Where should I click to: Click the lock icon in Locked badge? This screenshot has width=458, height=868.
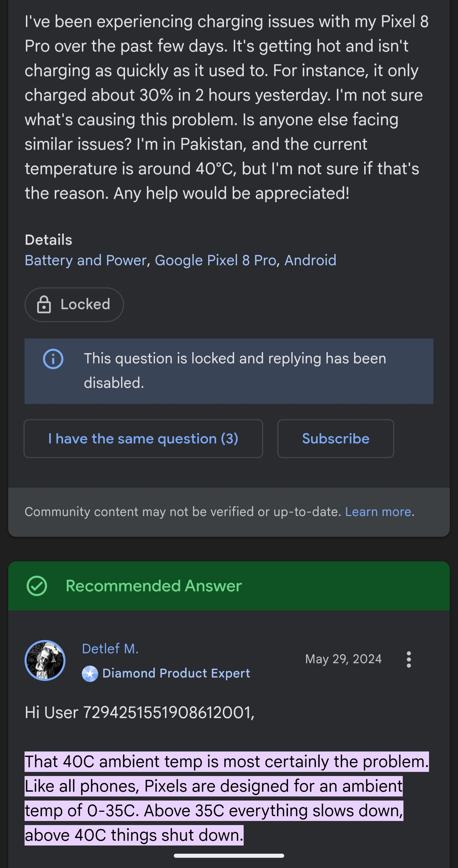pyautogui.click(x=44, y=305)
